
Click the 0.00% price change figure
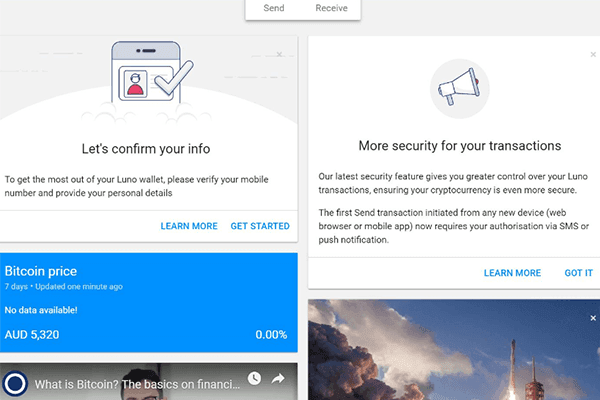coord(271,335)
